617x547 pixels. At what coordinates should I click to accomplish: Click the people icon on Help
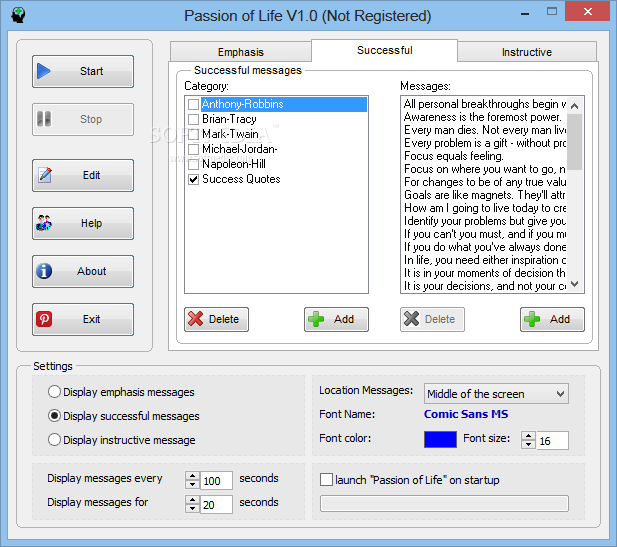pyautogui.click(x=44, y=223)
